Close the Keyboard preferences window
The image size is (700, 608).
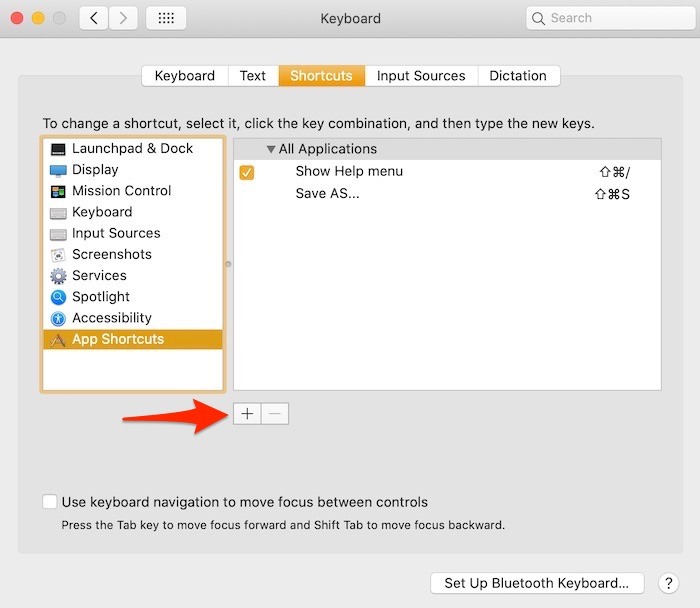click(x=17, y=18)
